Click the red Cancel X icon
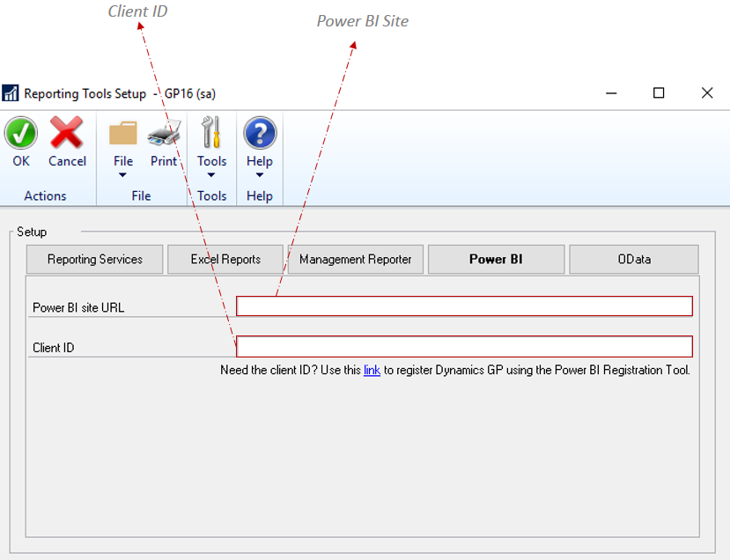The width and height of the screenshot is (730, 560). [x=67, y=133]
